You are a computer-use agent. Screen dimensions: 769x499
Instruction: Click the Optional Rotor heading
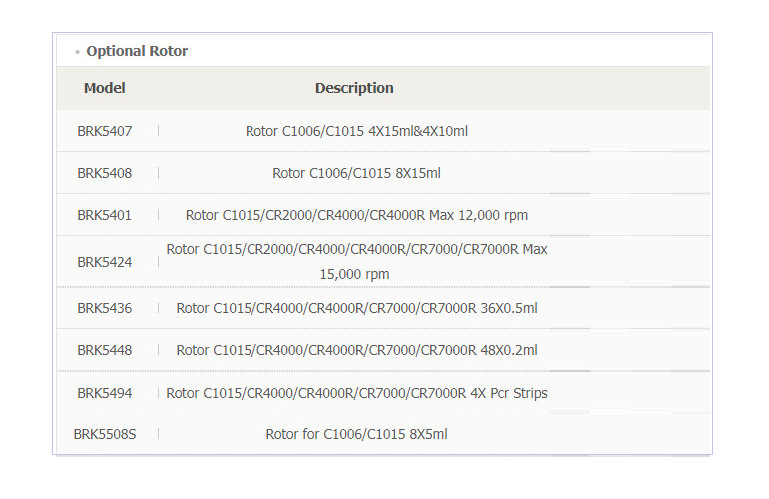[137, 51]
